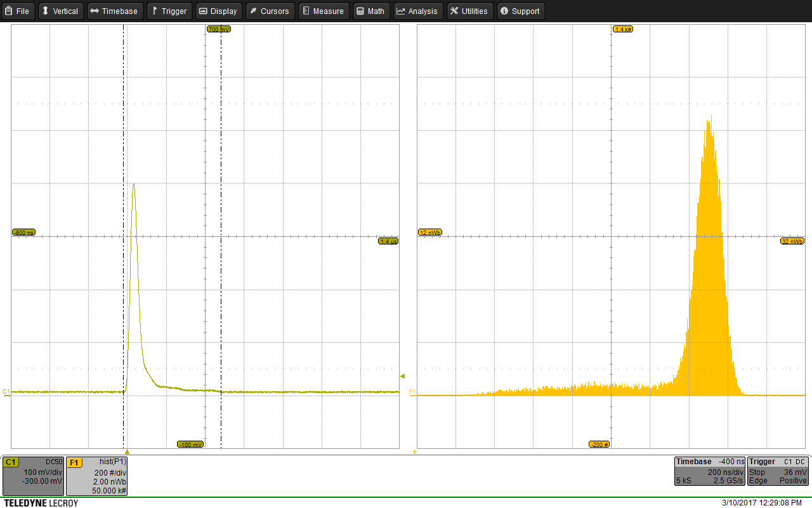Click the 36 mV trigger level value

click(796, 472)
